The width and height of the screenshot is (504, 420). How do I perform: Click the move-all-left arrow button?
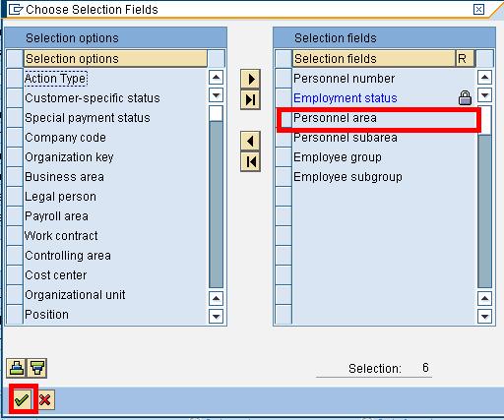point(250,161)
